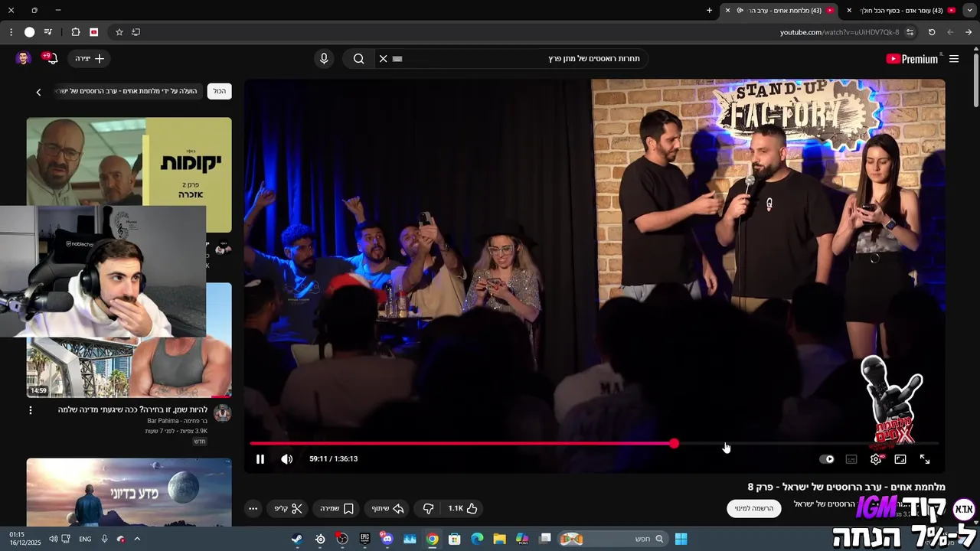This screenshot has height=551, width=980.
Task: Open a new browser tab with plus
Action: pos(709,11)
